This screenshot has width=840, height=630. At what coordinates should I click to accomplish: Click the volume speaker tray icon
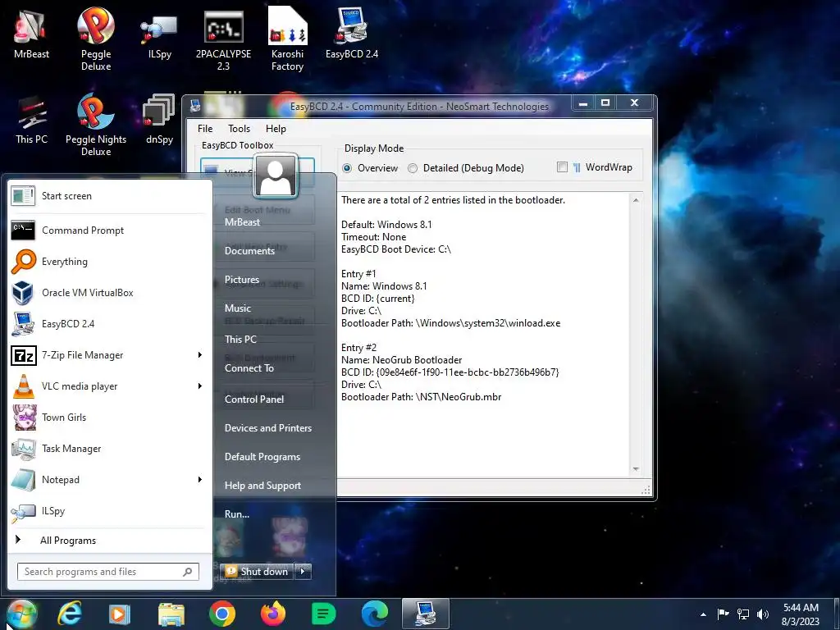pyautogui.click(x=762, y=614)
